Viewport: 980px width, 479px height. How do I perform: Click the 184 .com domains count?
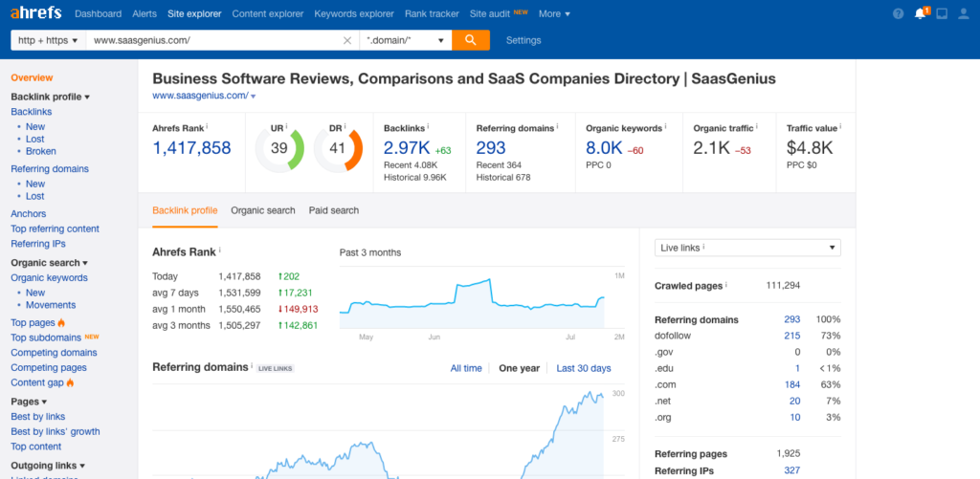(791, 384)
